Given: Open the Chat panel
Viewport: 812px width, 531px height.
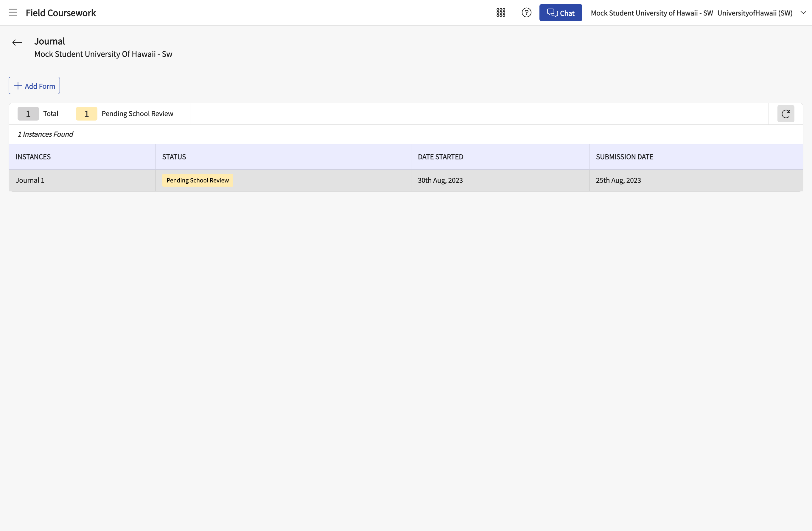Looking at the screenshot, I should (x=561, y=13).
